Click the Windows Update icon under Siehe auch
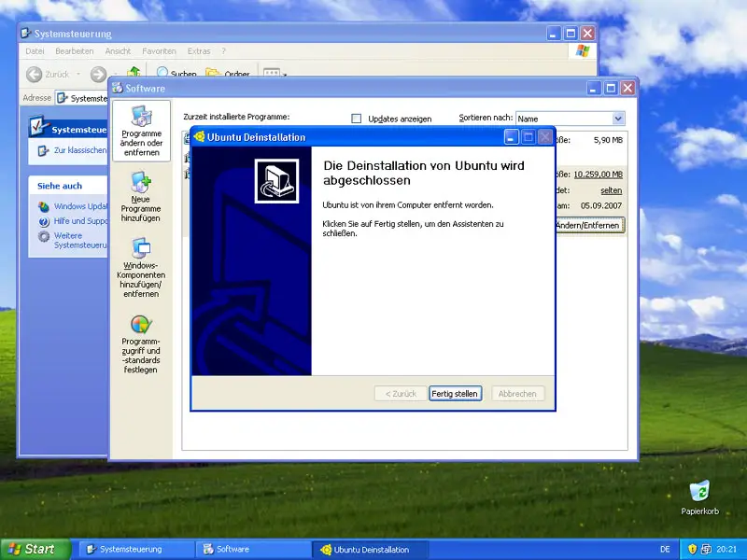The image size is (747, 560). tap(44, 206)
